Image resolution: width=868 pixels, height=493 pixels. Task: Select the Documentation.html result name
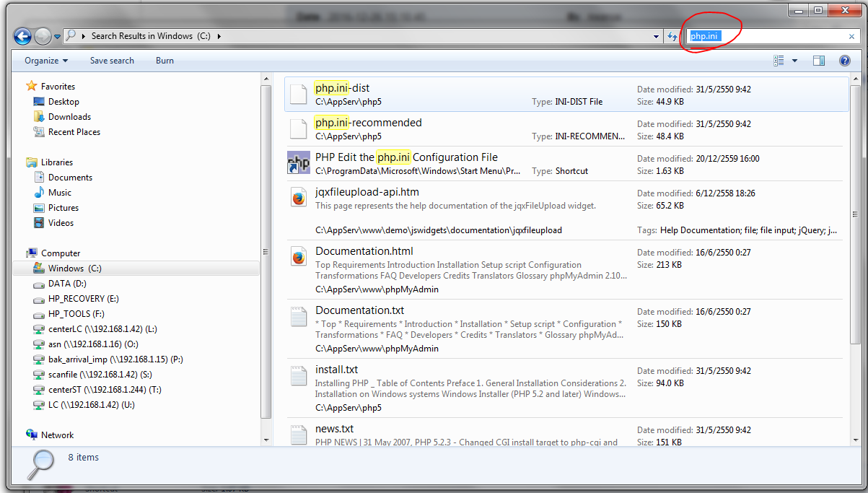[364, 251]
